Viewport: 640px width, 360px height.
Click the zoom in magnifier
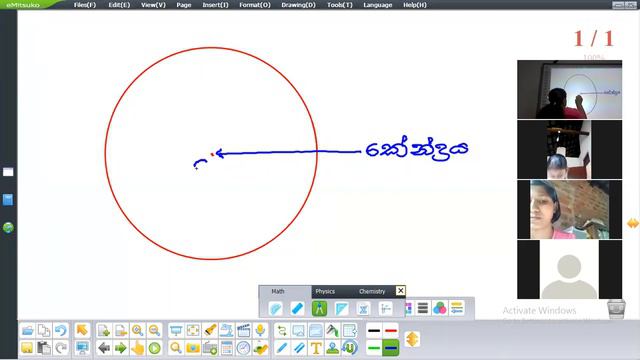point(138,330)
